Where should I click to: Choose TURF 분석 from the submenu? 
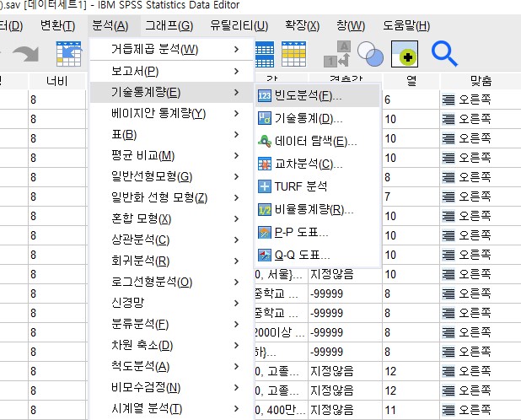pos(317,186)
